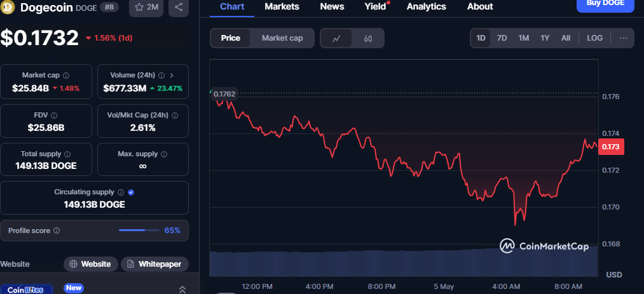This screenshot has width=644, height=294.
Task: Open the Website link button
Action: [91, 264]
